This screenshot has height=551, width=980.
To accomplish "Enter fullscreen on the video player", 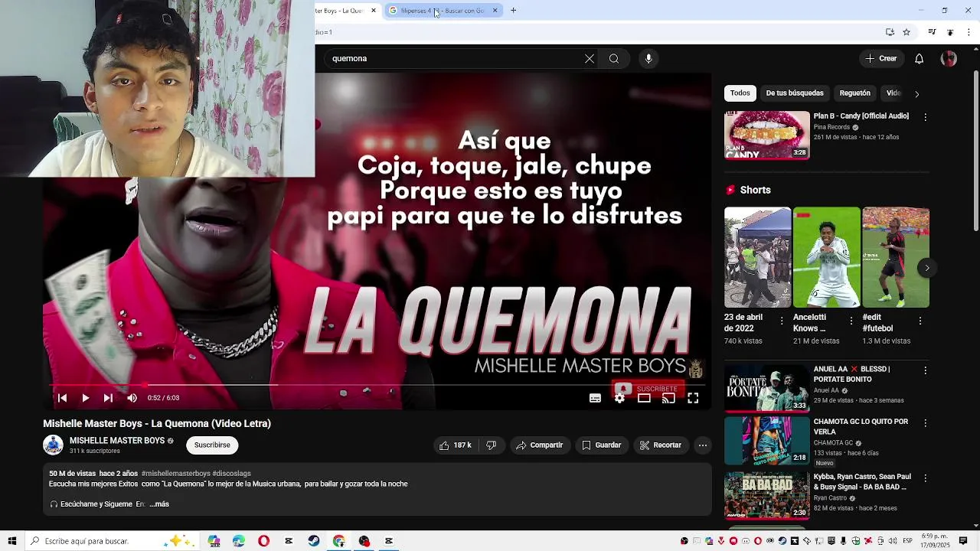I will click(693, 398).
